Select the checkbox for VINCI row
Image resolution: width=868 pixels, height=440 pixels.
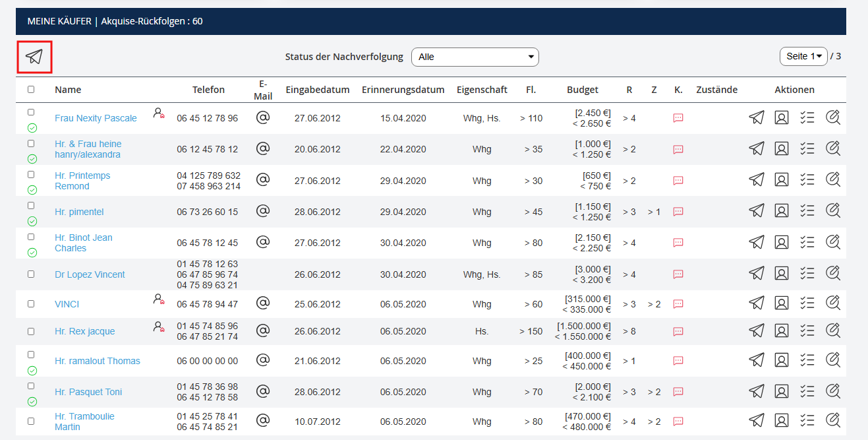tap(31, 304)
